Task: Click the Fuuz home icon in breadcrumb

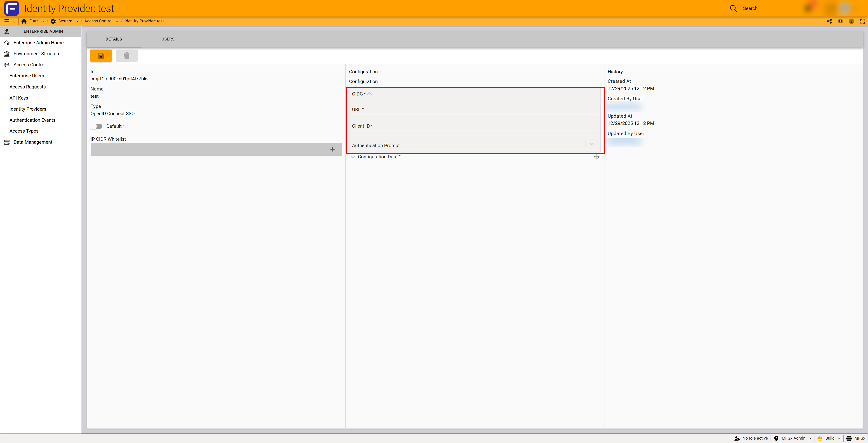Action: click(x=24, y=21)
